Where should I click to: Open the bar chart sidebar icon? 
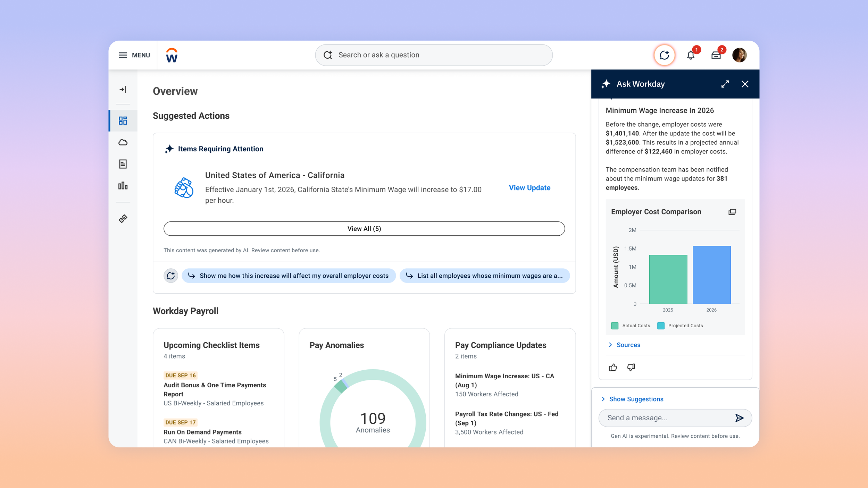click(x=123, y=186)
